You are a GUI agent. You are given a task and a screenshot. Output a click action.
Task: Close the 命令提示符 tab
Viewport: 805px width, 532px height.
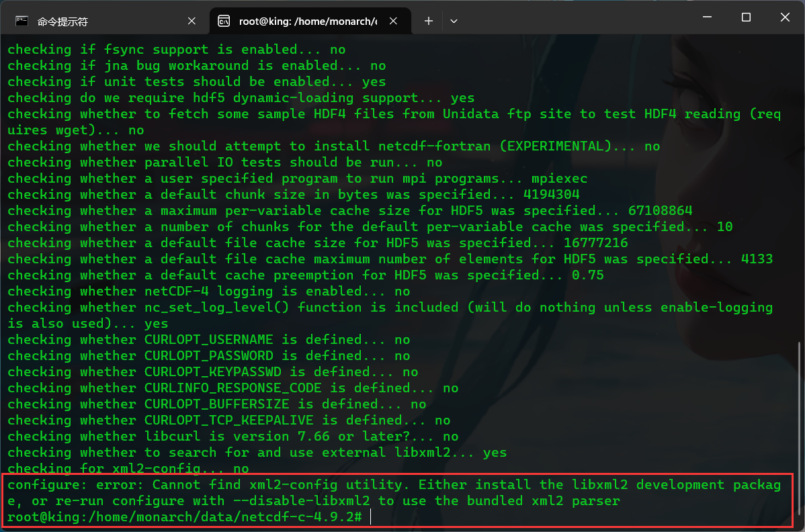point(192,21)
